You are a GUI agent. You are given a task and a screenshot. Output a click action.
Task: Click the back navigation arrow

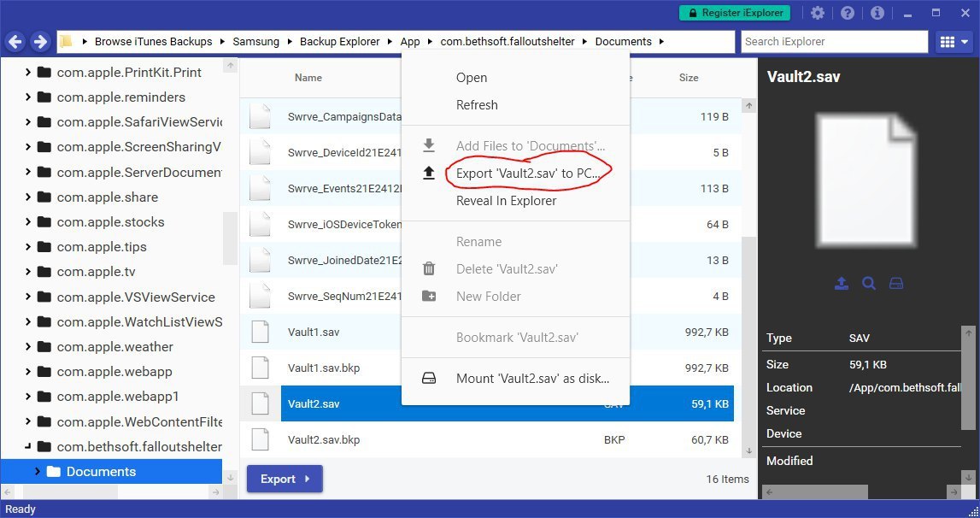coord(15,41)
